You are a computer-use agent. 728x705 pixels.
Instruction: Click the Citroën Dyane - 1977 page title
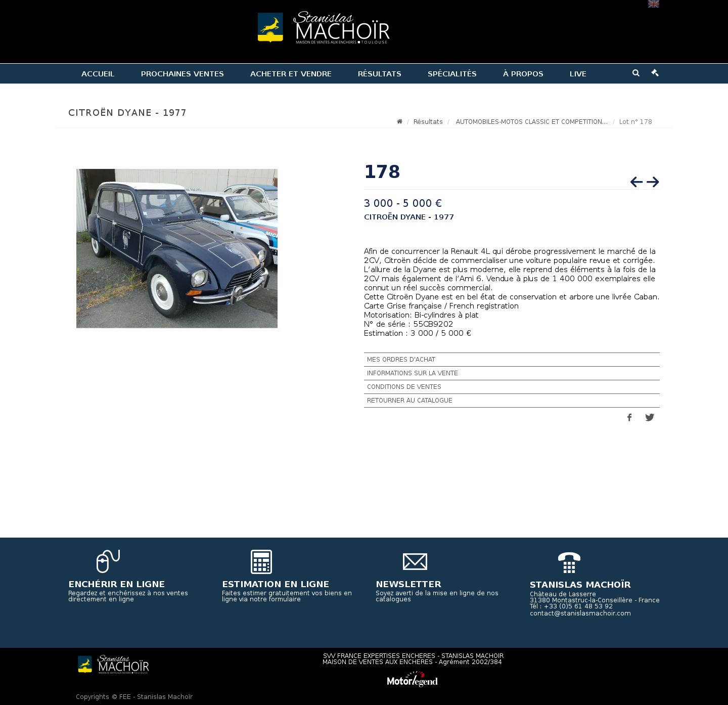127,113
